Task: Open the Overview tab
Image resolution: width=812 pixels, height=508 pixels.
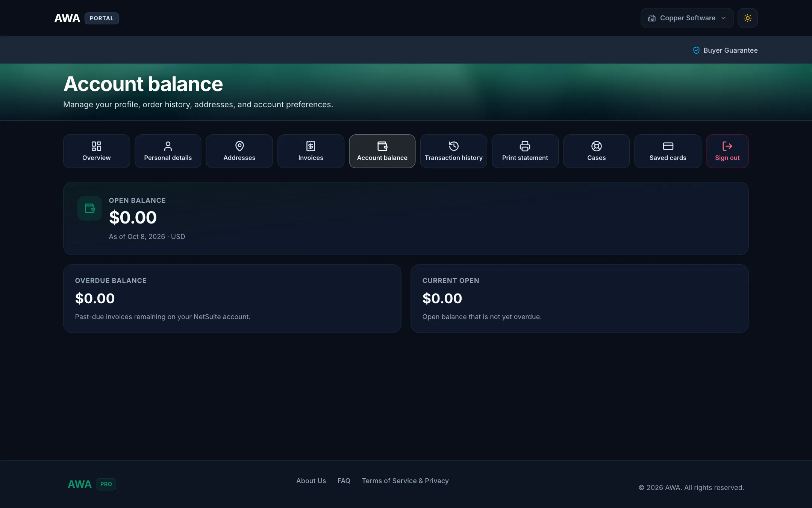Action: pos(97,151)
